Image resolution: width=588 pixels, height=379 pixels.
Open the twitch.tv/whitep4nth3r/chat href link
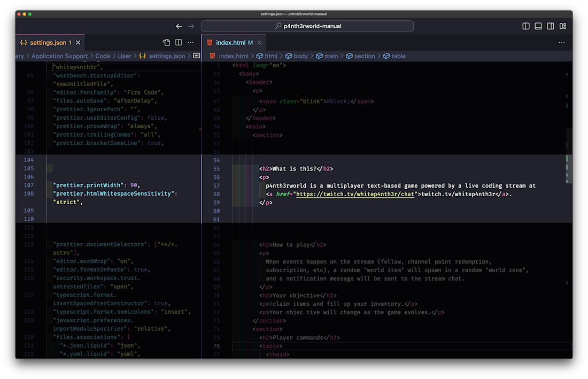click(355, 195)
